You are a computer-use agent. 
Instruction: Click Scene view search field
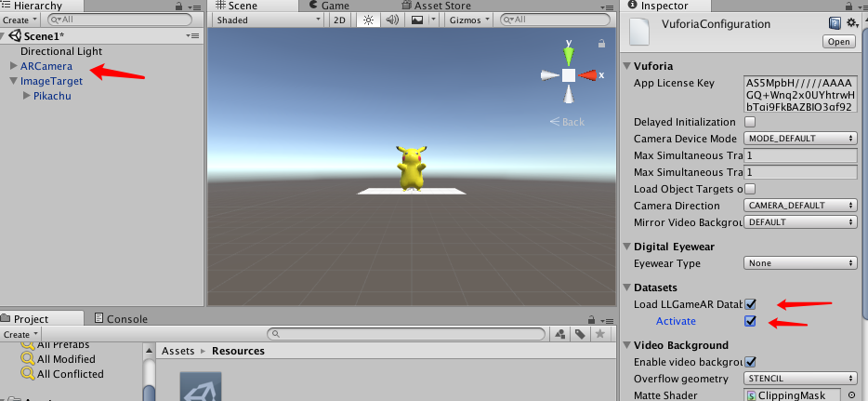[554, 20]
